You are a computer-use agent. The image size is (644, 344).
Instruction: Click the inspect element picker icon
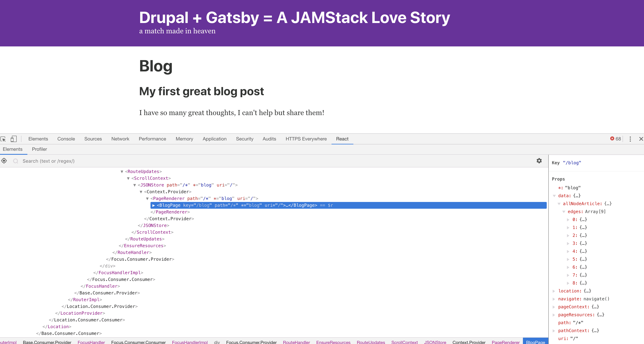pyautogui.click(x=4, y=139)
